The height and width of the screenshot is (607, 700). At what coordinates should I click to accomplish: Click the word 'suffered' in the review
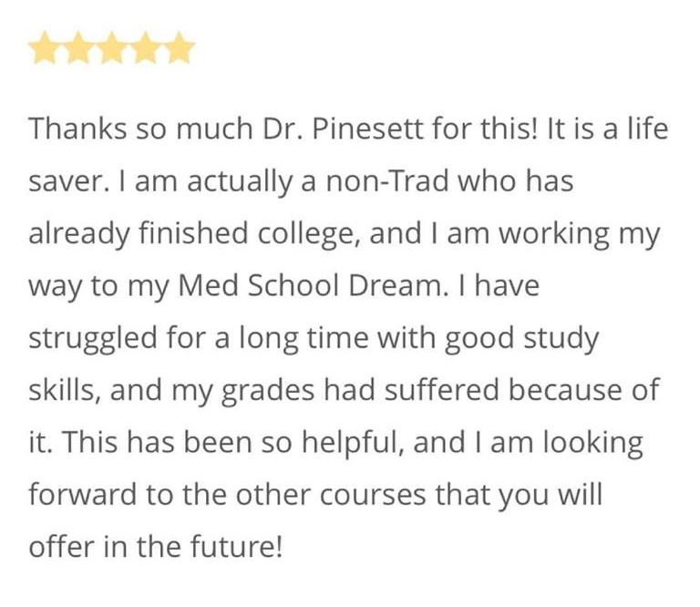tap(442, 390)
